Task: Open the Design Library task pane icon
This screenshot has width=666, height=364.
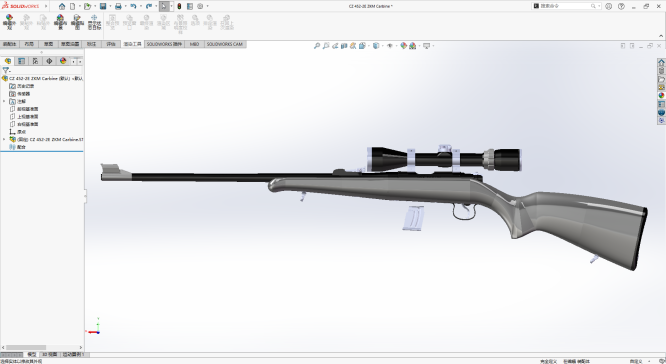Action: click(x=661, y=71)
